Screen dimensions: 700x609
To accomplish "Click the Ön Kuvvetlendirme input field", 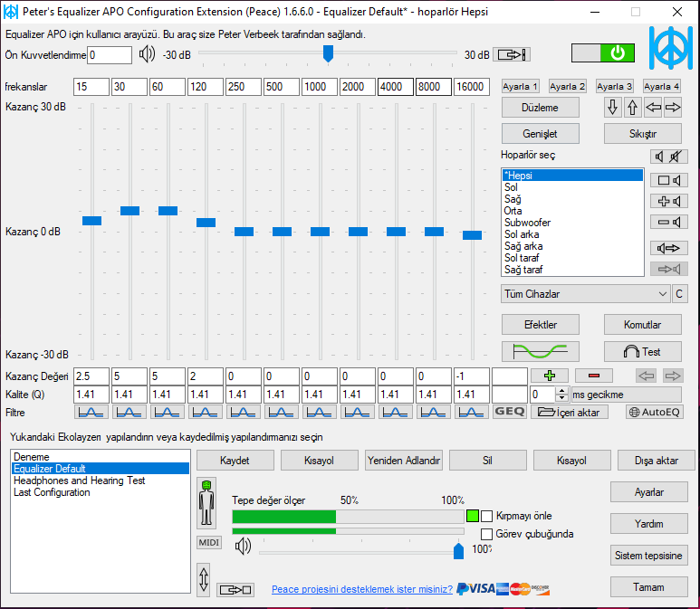I will coord(110,55).
